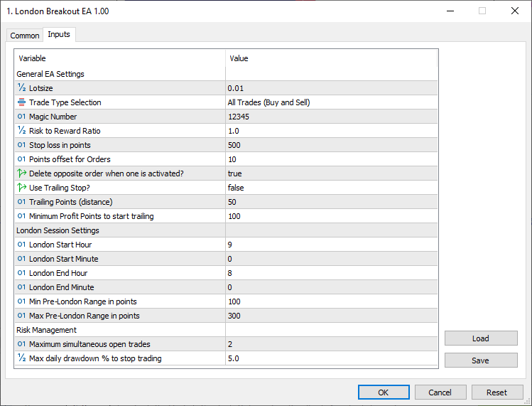Click the London End Hour icon
The height and width of the screenshot is (406, 532).
point(22,273)
